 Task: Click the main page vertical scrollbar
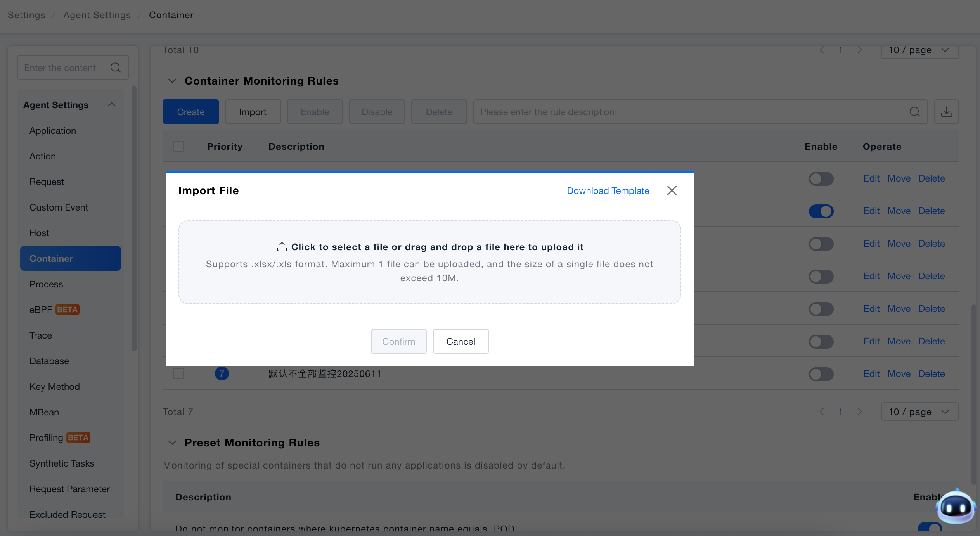point(973,394)
